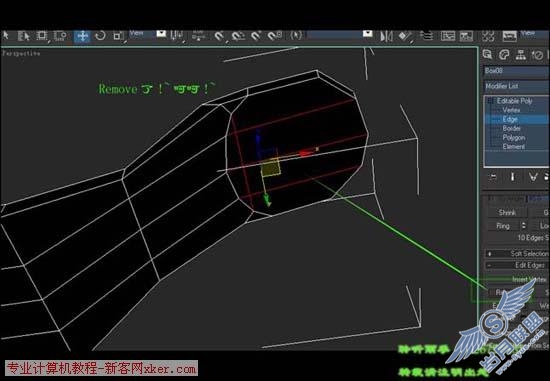Viewport: 550px width, 381px height.
Task: Collapse the Edit Edges rollout
Action: pos(516,265)
